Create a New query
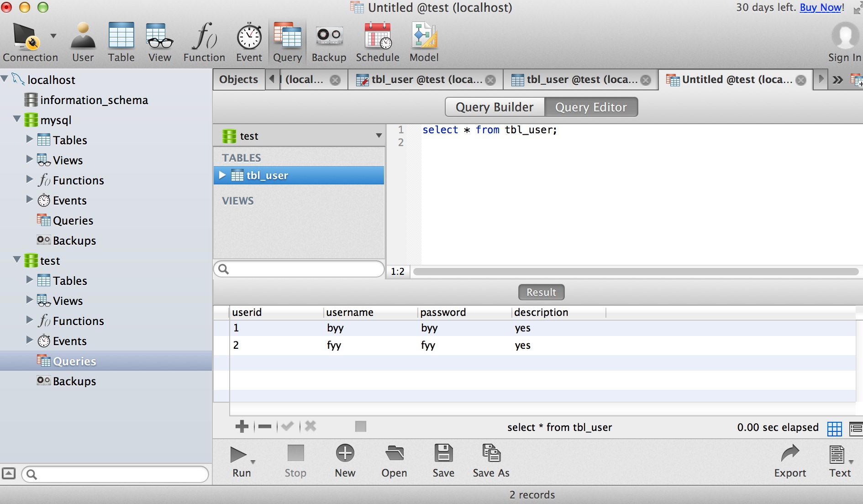The height and width of the screenshot is (504, 863). click(x=345, y=461)
